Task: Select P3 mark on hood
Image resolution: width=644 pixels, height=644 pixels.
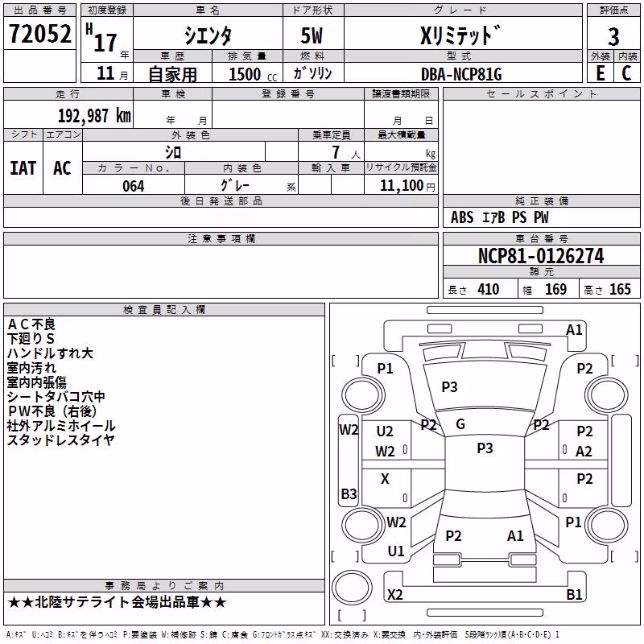Action: [x=449, y=387]
